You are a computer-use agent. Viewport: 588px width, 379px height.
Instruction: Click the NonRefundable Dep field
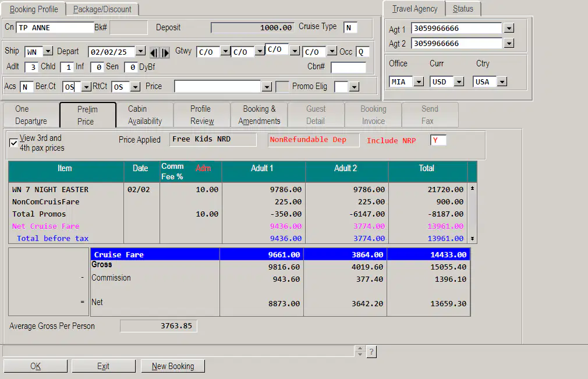point(313,140)
